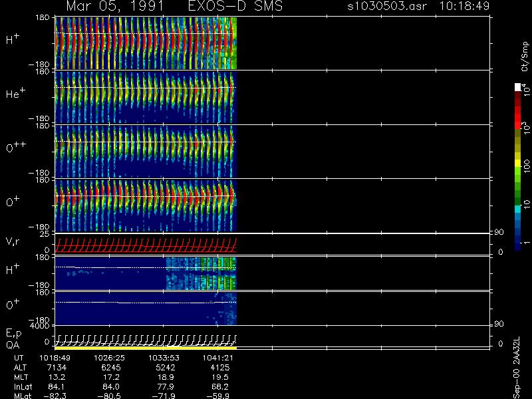
Task: Click UT value '1018:49'
Action: [55, 358]
